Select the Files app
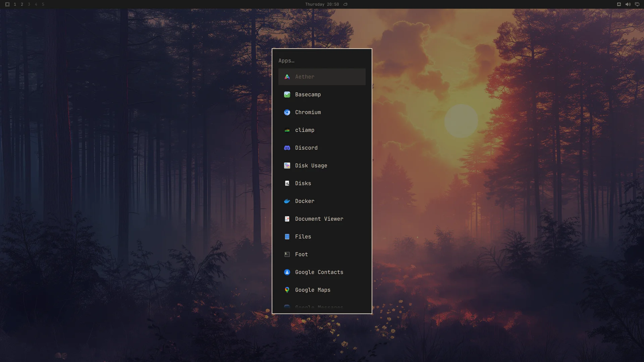This screenshot has width=644, height=362. (322, 237)
